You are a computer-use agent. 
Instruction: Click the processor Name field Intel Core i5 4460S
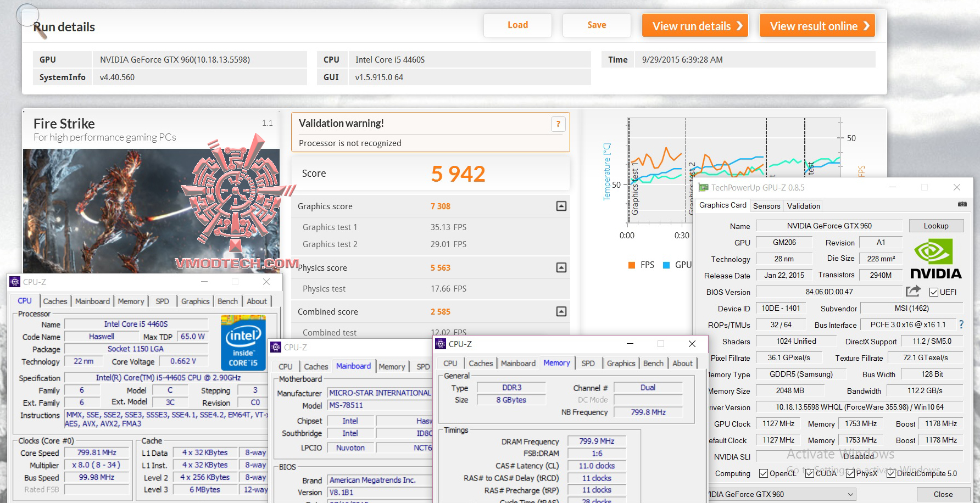point(136,324)
